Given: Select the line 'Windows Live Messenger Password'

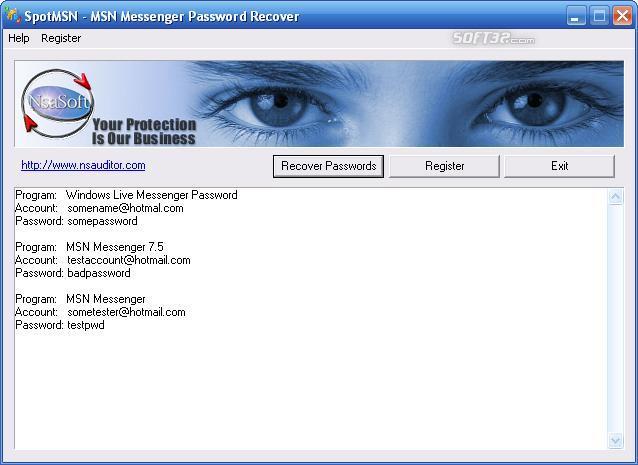Looking at the screenshot, I should click(x=152, y=195).
